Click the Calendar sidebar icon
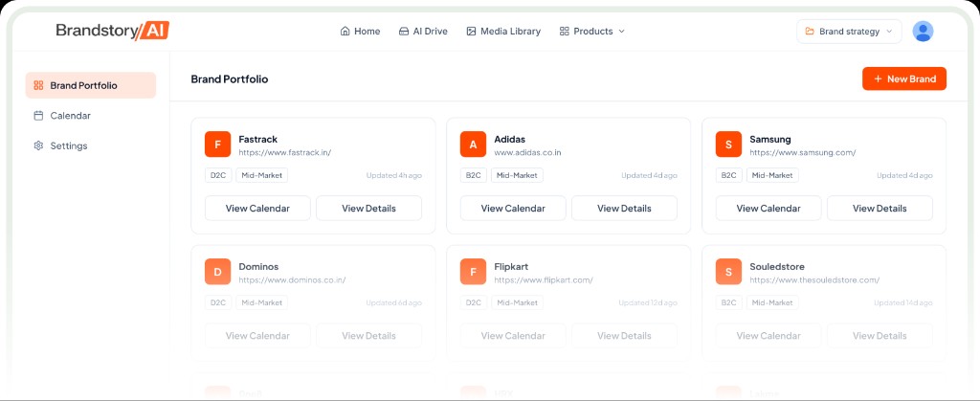Image resolution: width=980 pixels, height=401 pixels. pyautogui.click(x=38, y=116)
